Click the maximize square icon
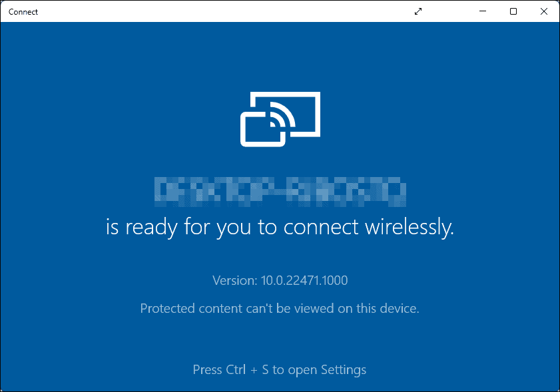The width and height of the screenshot is (560, 392). click(x=513, y=11)
